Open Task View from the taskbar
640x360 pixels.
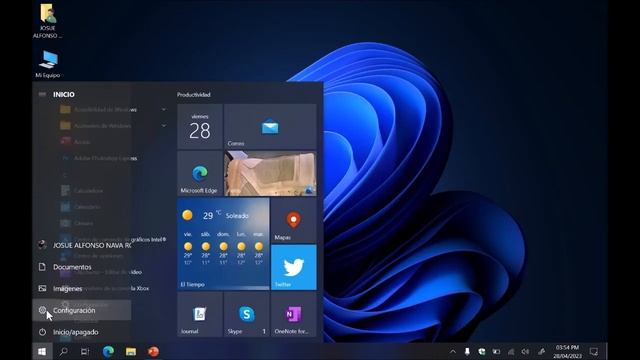[x=85, y=351]
